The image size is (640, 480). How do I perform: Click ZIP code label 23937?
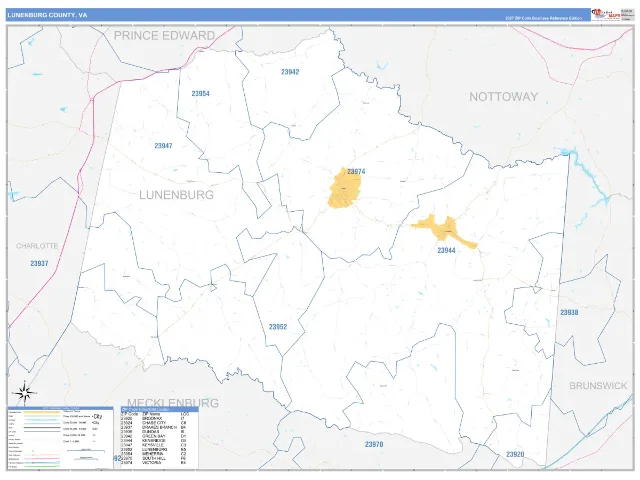pos(39,263)
